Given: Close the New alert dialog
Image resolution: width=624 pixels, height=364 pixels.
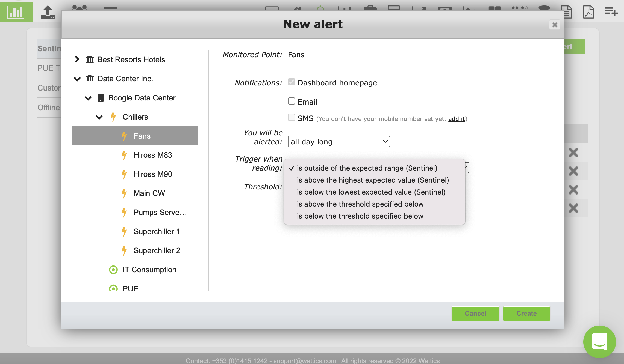Looking at the screenshot, I should click(554, 25).
